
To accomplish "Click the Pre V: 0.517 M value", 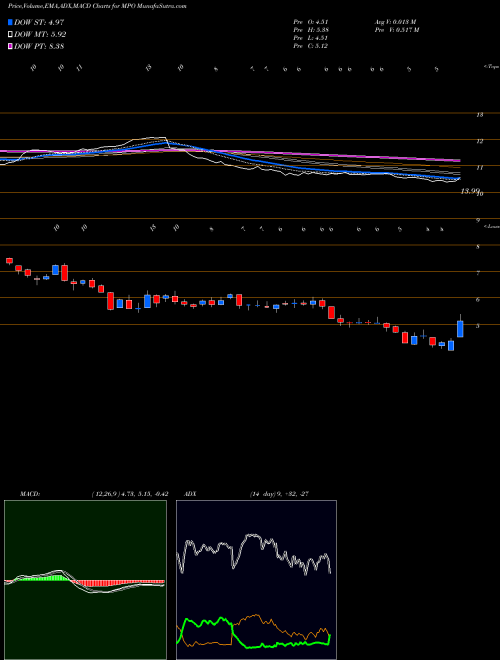I will pyautogui.click(x=396, y=30).
